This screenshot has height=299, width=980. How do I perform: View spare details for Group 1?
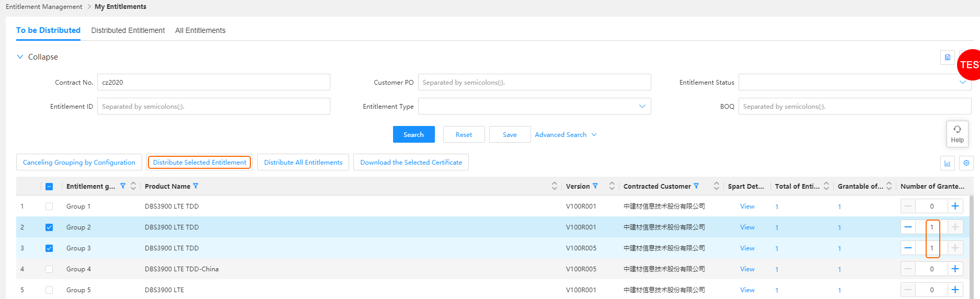coord(747,206)
